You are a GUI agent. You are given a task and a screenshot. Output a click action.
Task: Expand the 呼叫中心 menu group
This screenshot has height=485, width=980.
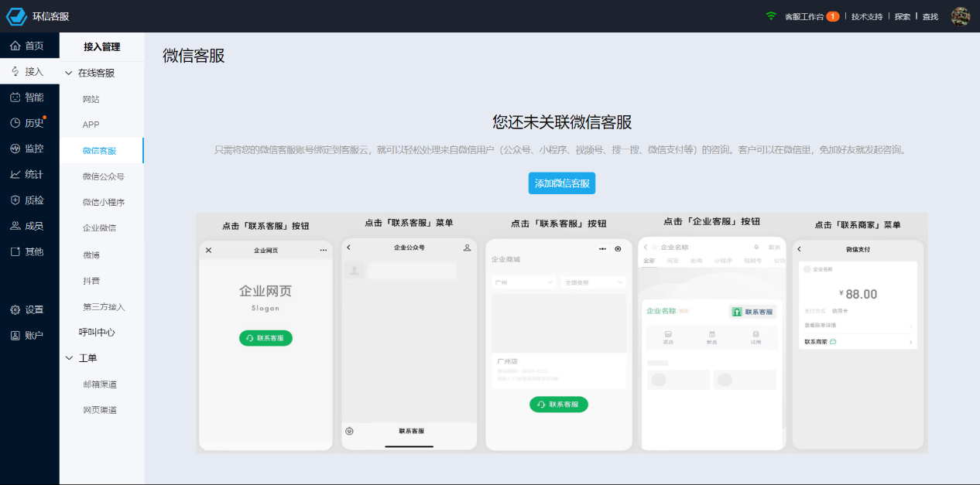97,333
